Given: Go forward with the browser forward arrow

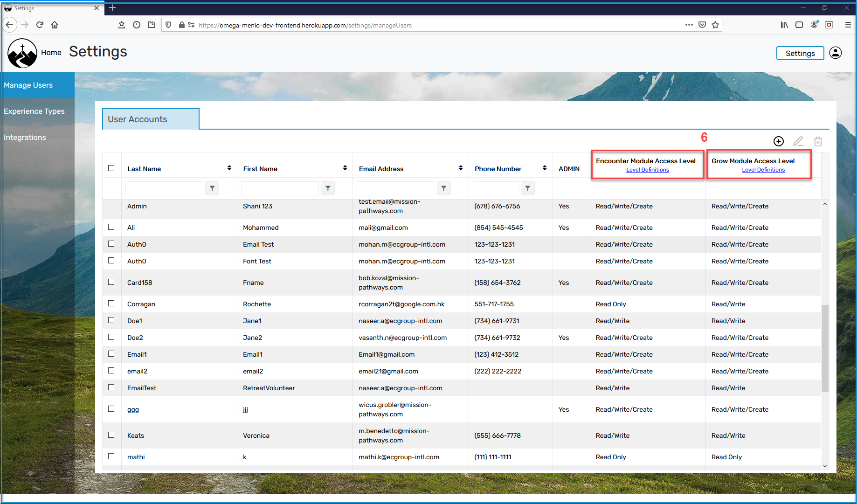Looking at the screenshot, I should (x=25, y=25).
